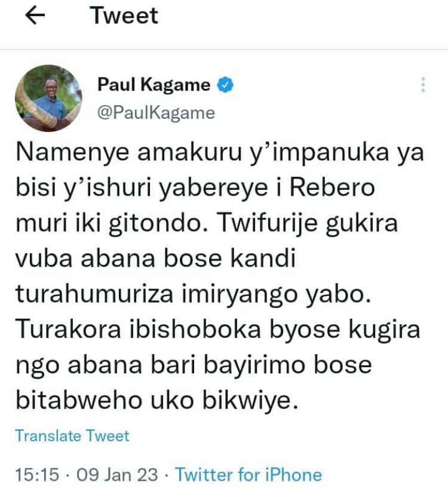Click the tweet line starting with muri iki gitondo
Image resolution: width=448 pixels, height=501 pixels.
pos(207,224)
